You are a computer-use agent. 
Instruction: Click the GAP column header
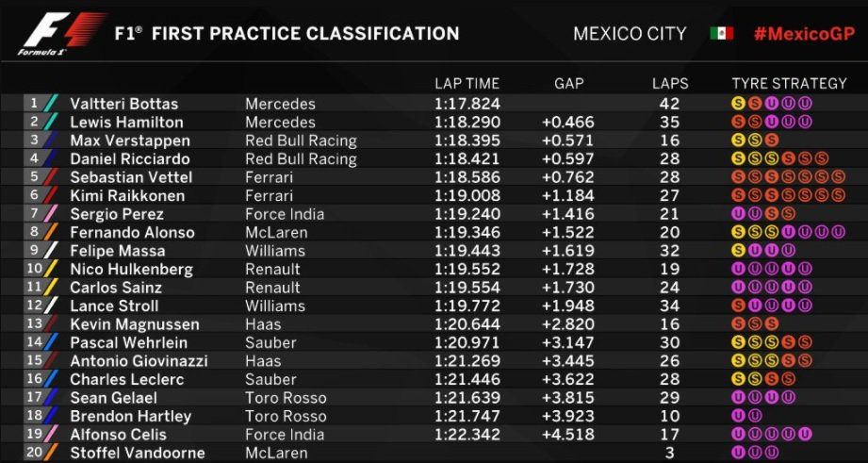(568, 84)
